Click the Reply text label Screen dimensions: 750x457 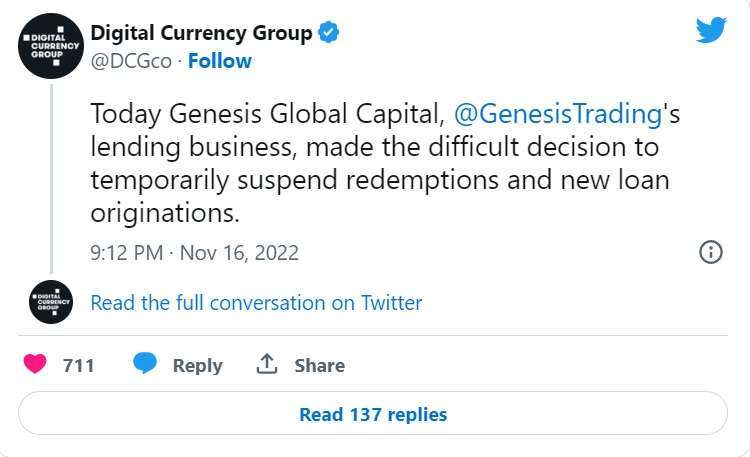coord(197,366)
